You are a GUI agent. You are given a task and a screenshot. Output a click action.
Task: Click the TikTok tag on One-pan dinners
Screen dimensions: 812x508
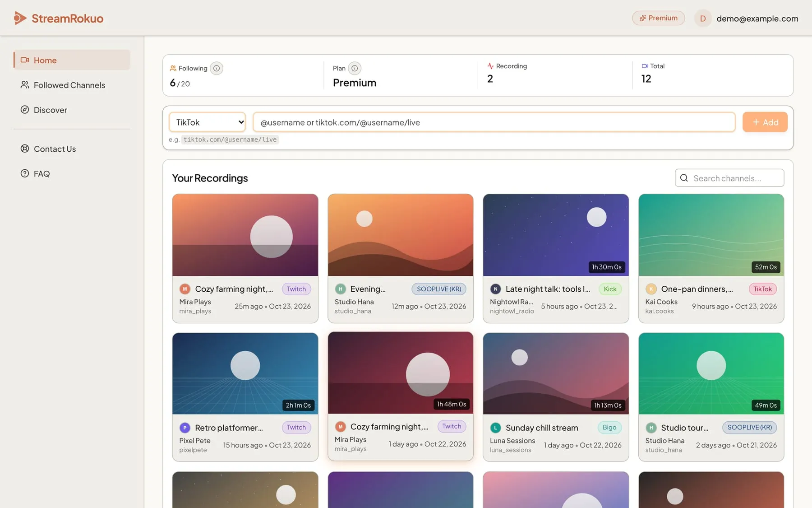(x=762, y=289)
